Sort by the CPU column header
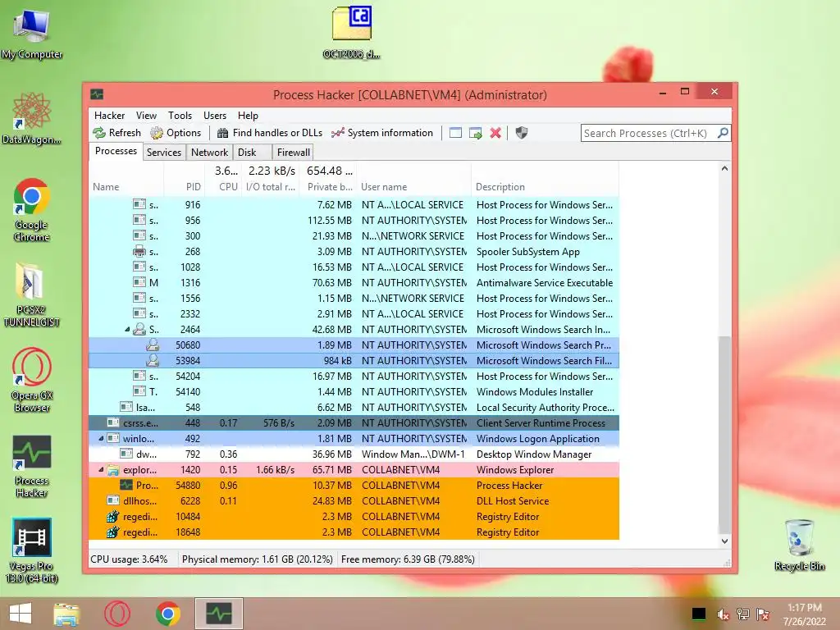 223,187
